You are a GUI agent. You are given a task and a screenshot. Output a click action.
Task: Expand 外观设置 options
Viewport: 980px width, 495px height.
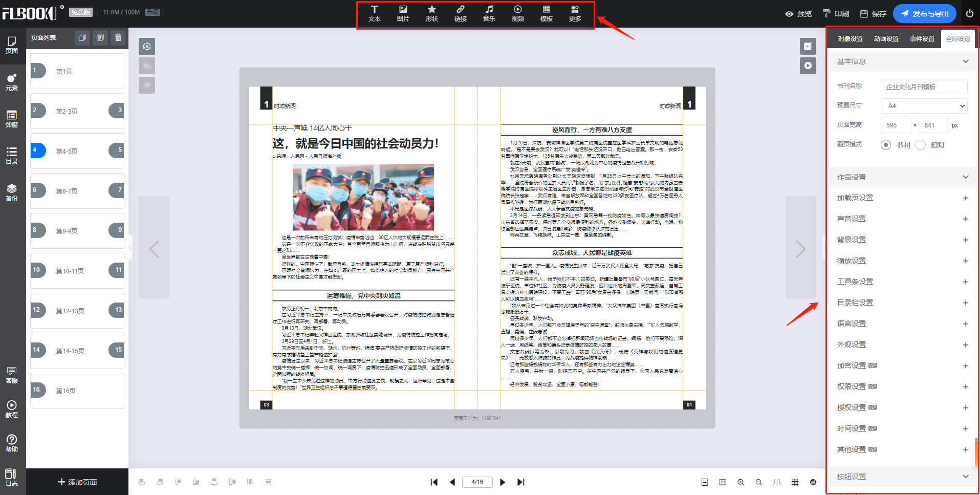click(965, 345)
